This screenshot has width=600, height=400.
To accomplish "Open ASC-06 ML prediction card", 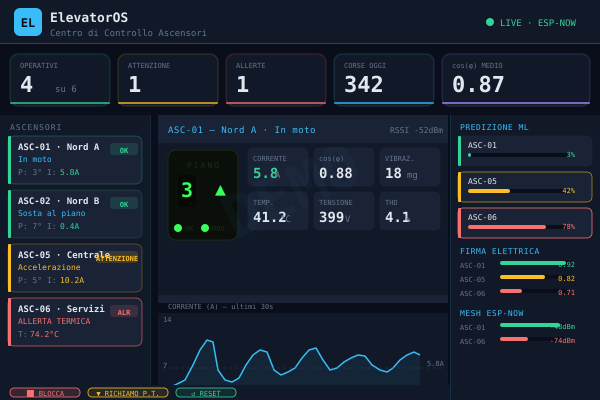I will click(x=525, y=223).
